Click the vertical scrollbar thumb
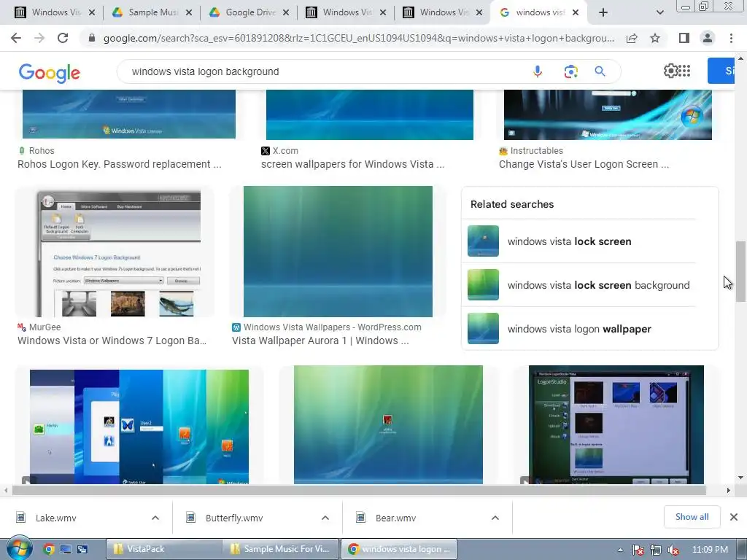Image resolution: width=747 pixels, height=560 pixels. pyautogui.click(x=740, y=271)
